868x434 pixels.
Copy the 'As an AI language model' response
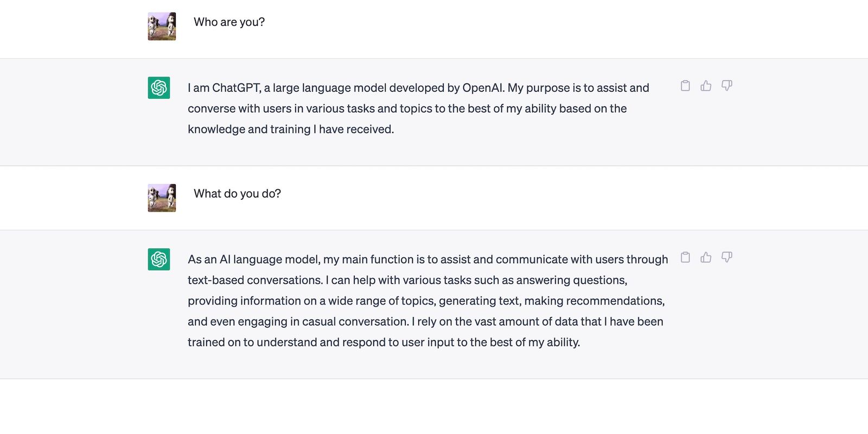tap(685, 257)
